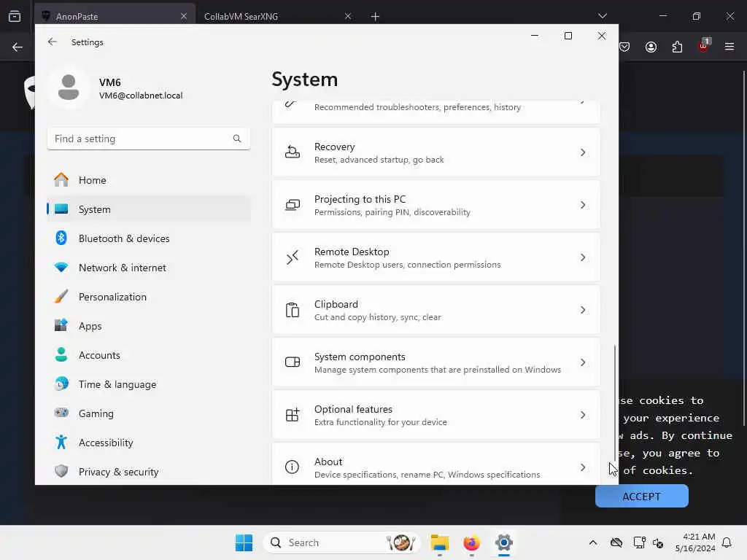Expand Recovery with its chevron
Image resolution: width=747 pixels, height=560 pixels.
pyautogui.click(x=583, y=152)
